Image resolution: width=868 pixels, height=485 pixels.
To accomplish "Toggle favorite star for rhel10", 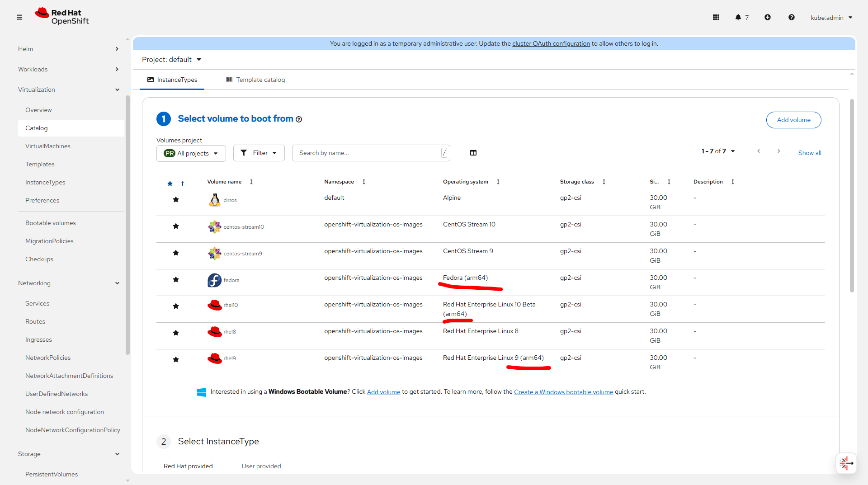I will 176,306.
